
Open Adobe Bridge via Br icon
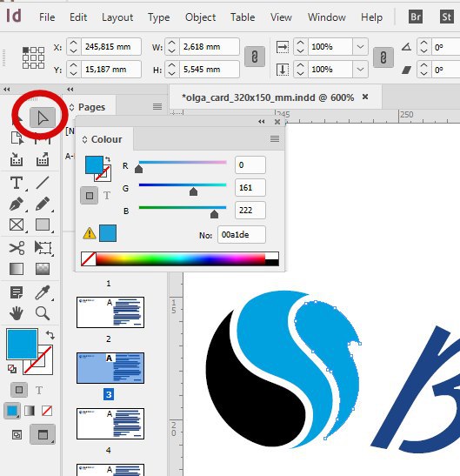click(416, 17)
